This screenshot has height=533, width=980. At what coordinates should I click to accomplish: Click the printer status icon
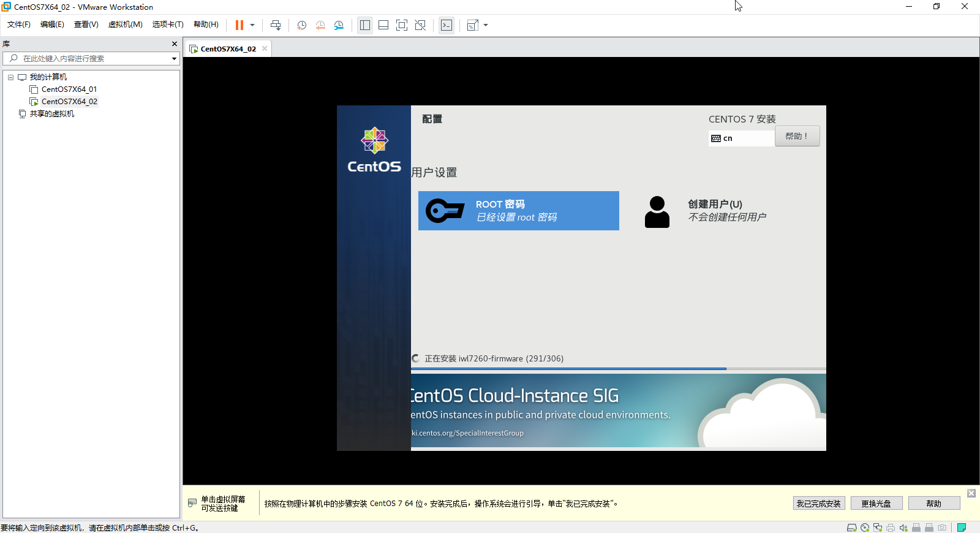[x=891, y=527]
